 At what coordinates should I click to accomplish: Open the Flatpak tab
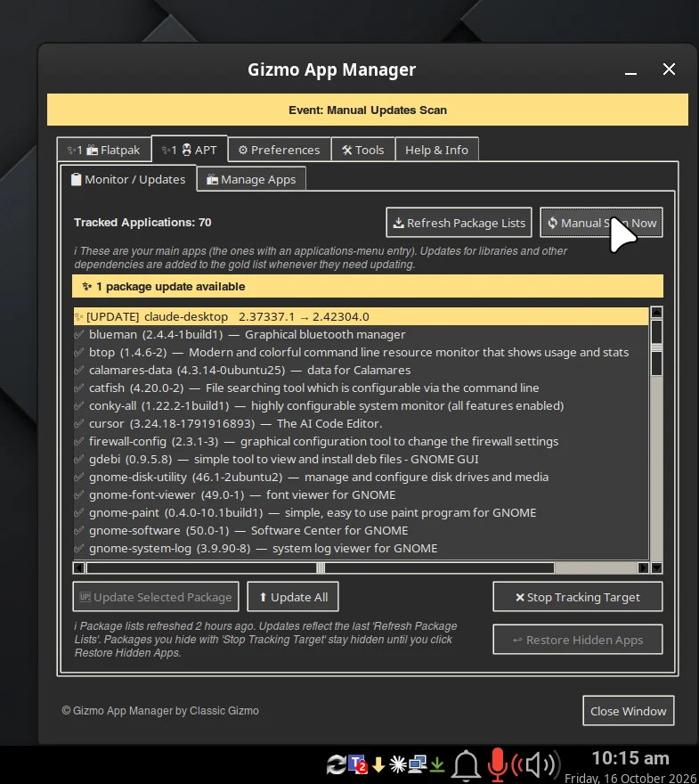pos(104,150)
